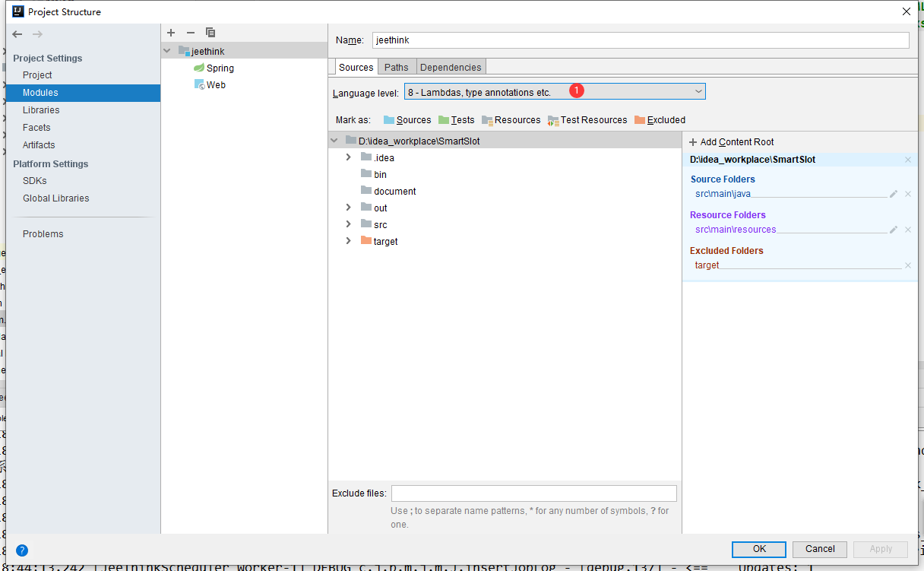Mark as Test Resources folder

tap(587, 120)
